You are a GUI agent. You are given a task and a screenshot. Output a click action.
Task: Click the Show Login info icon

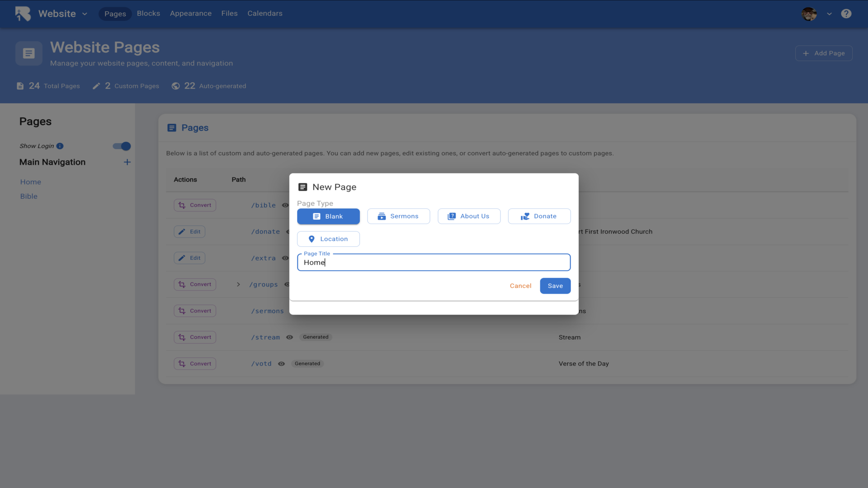60,146
